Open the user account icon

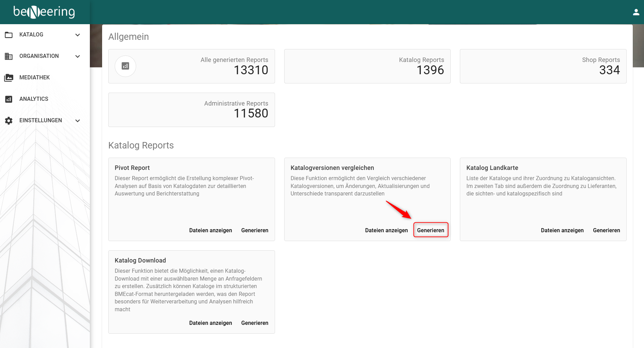click(636, 12)
